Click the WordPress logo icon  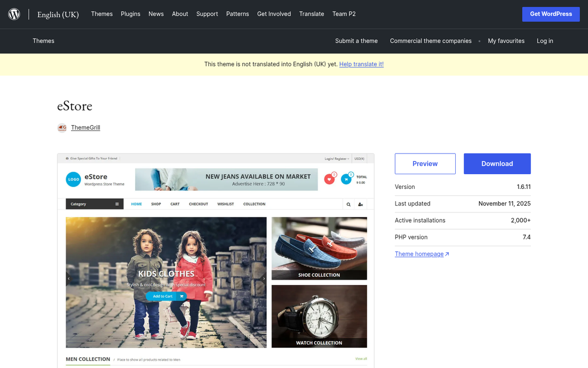point(14,14)
